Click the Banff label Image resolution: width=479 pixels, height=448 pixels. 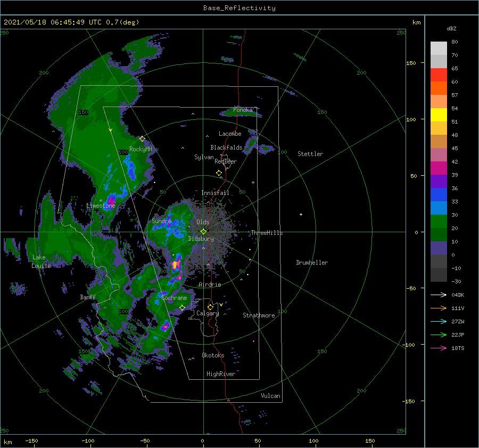[88, 297]
